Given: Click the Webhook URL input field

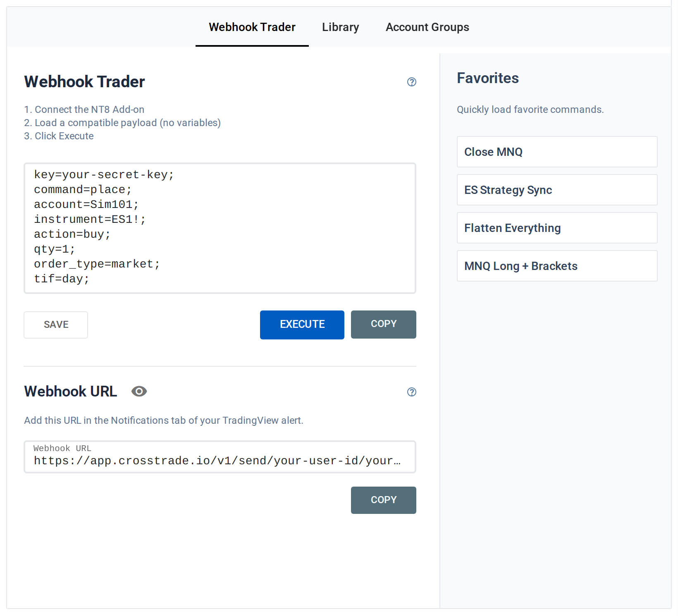Looking at the screenshot, I should point(220,457).
